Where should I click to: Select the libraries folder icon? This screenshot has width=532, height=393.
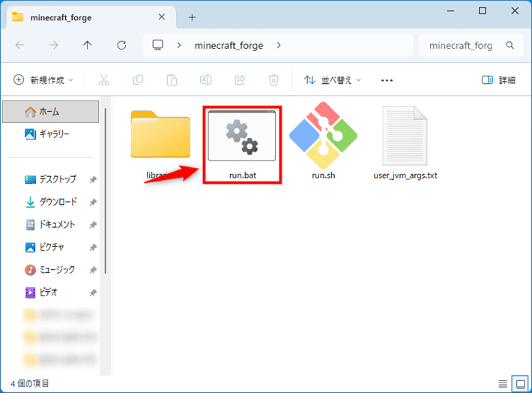(x=160, y=133)
